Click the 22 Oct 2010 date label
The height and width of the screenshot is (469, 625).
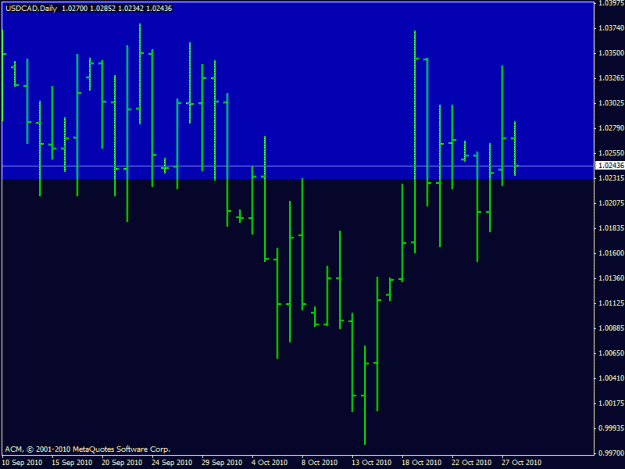click(472, 463)
